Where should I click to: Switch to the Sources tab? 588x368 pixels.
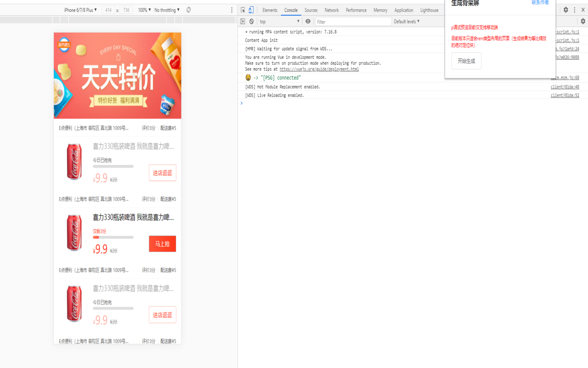point(311,10)
